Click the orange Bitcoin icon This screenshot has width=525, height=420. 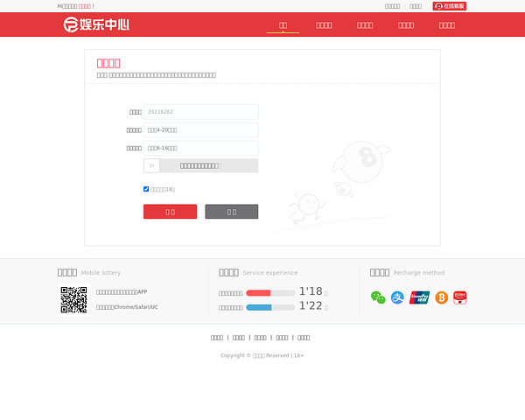pos(441,297)
